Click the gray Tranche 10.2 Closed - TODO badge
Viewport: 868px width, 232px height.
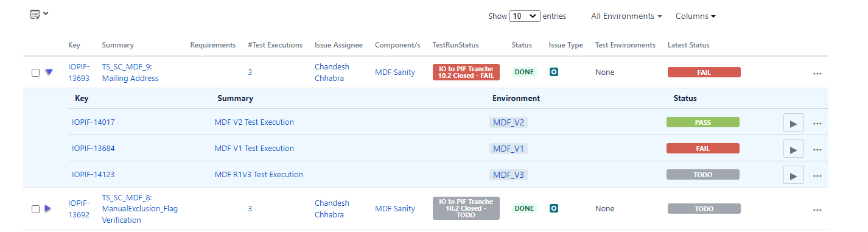pos(466,208)
